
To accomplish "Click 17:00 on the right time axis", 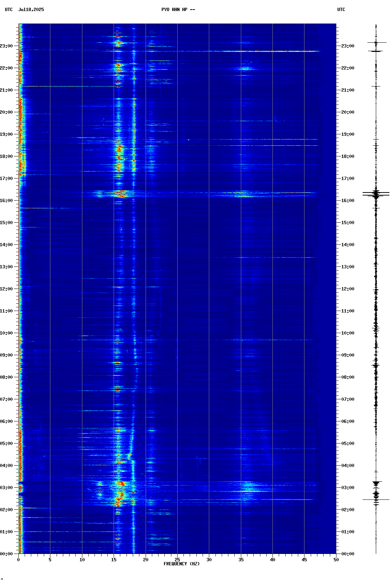I will click(x=348, y=179).
